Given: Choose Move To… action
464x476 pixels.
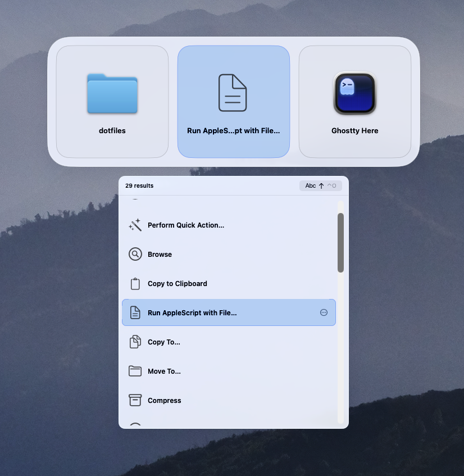Looking at the screenshot, I should coord(229,371).
